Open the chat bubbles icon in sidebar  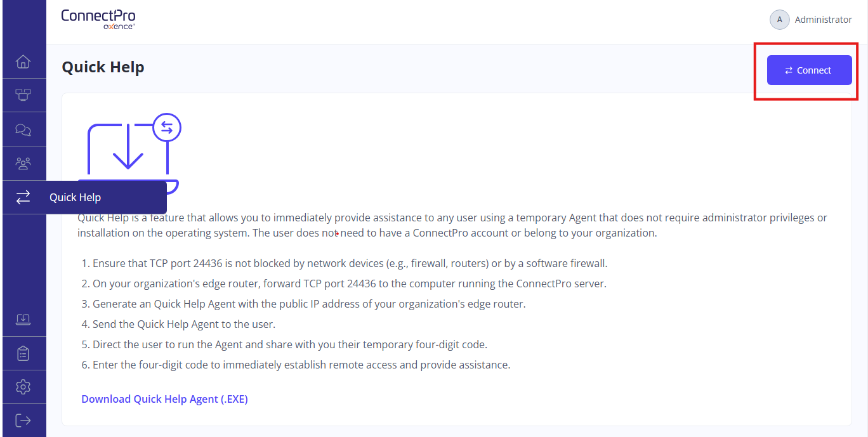23,129
